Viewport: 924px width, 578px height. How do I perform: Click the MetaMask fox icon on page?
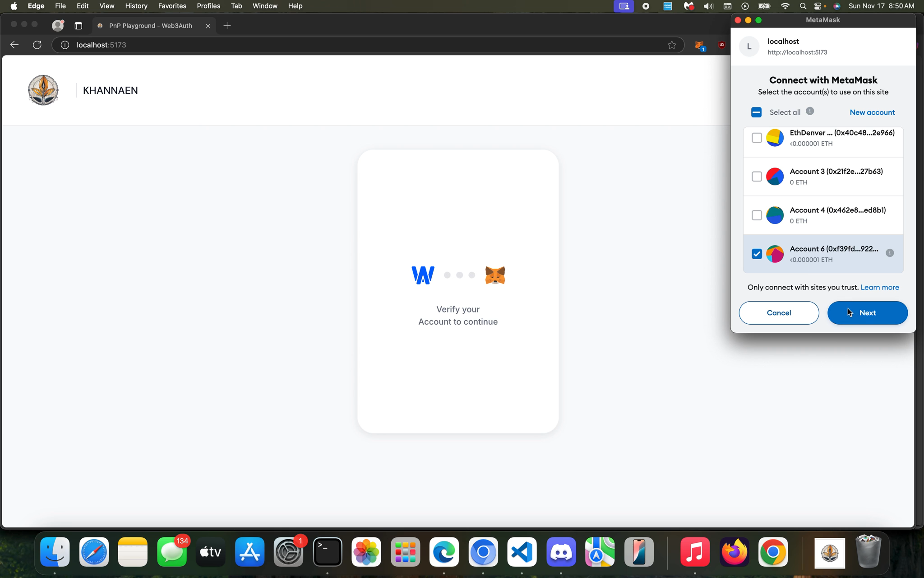pos(495,275)
